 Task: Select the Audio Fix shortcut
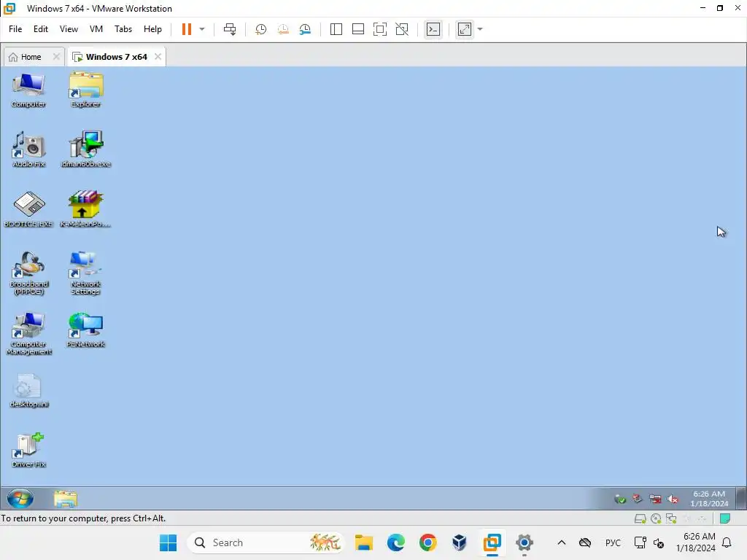point(28,149)
